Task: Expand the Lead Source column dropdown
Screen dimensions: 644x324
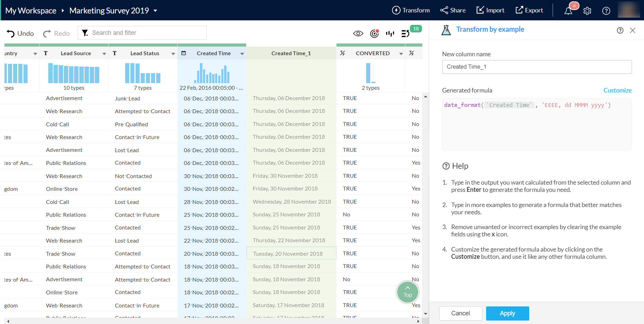Action: click(104, 54)
